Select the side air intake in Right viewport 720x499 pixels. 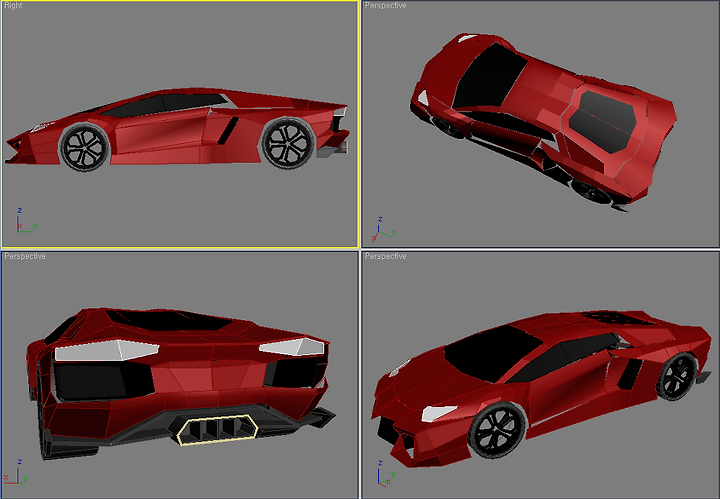(x=228, y=130)
